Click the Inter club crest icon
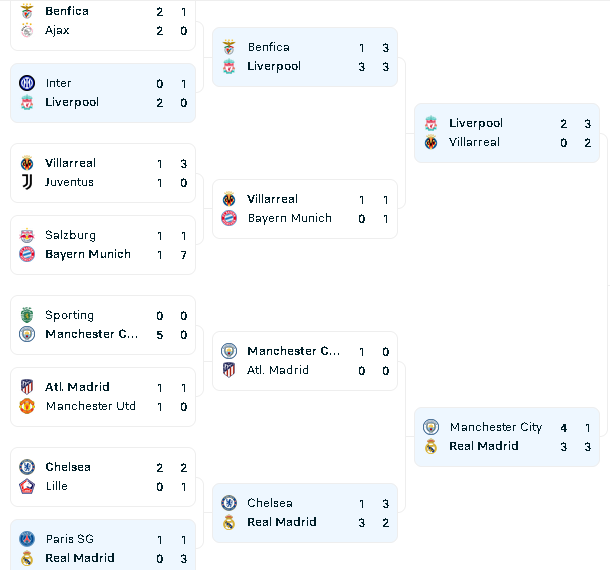This screenshot has height=570, width=610. (x=27, y=83)
